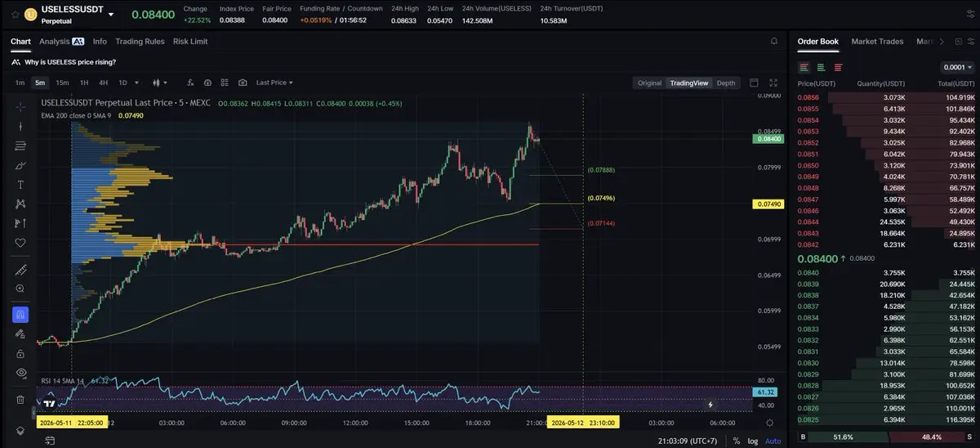Open the indicators fx menu
This screenshot has width=980, height=448.
190,83
